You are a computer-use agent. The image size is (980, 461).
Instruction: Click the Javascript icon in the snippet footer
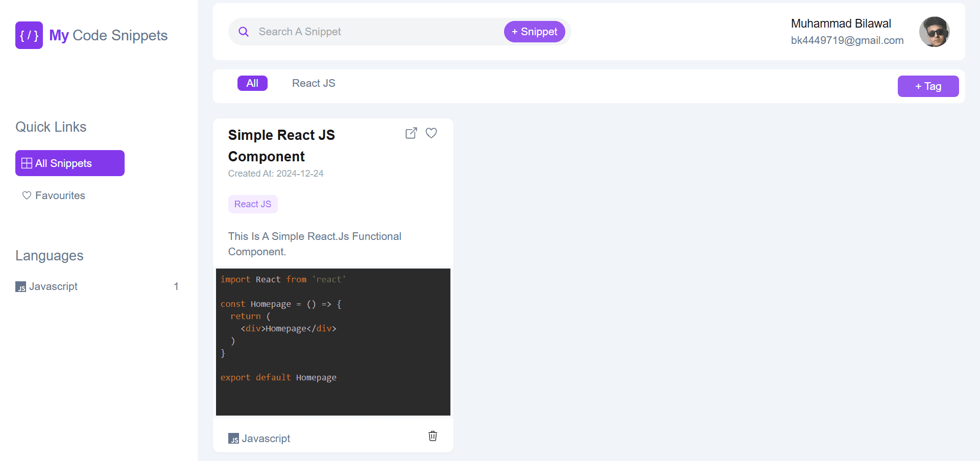(x=233, y=439)
